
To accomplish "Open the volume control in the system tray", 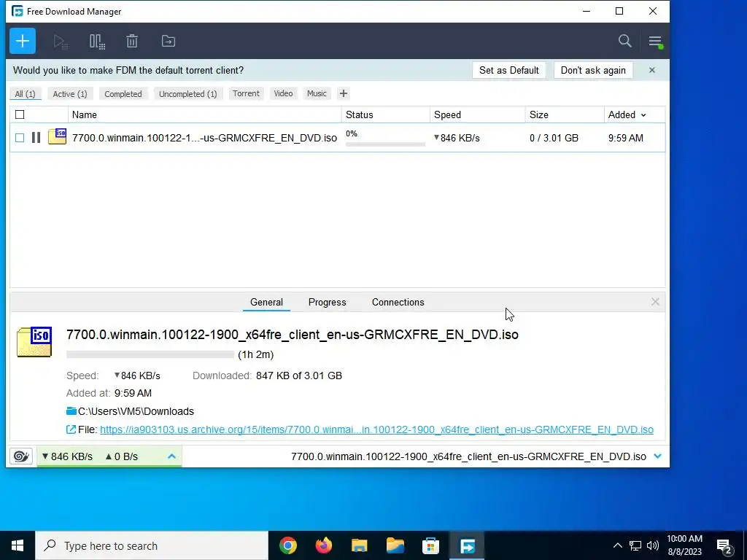I will pyautogui.click(x=653, y=545).
